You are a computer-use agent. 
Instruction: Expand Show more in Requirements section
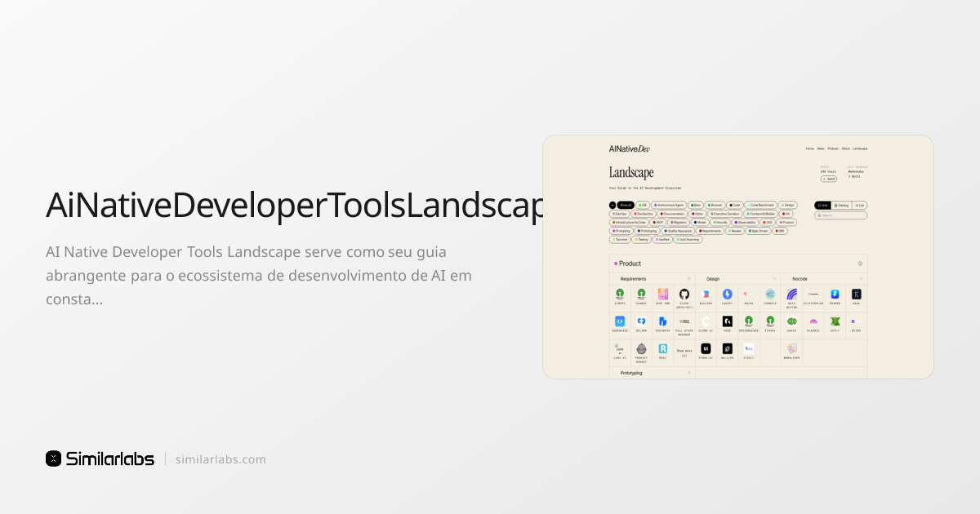(x=684, y=351)
